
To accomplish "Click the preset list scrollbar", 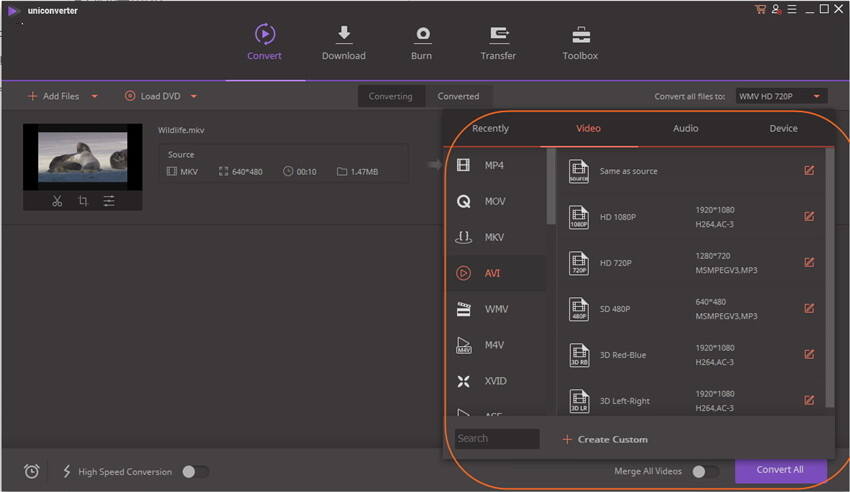I will click(x=829, y=277).
